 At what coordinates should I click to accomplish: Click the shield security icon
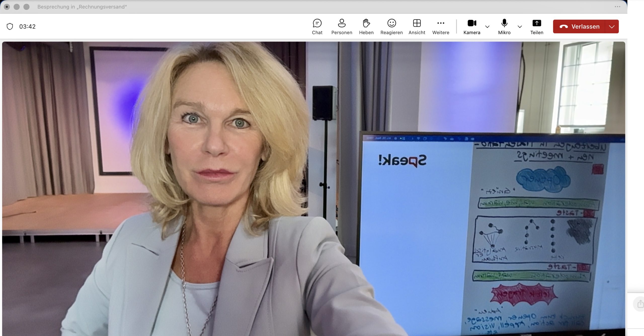(10, 26)
